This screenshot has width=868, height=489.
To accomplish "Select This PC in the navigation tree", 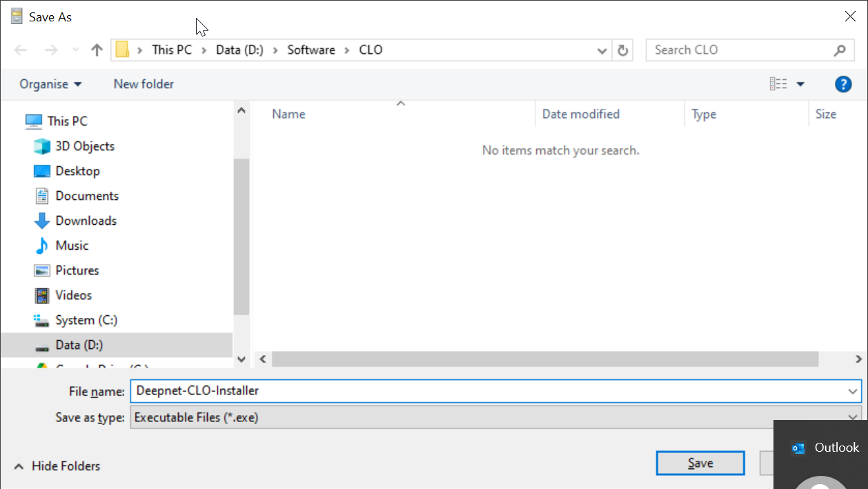I will [67, 121].
